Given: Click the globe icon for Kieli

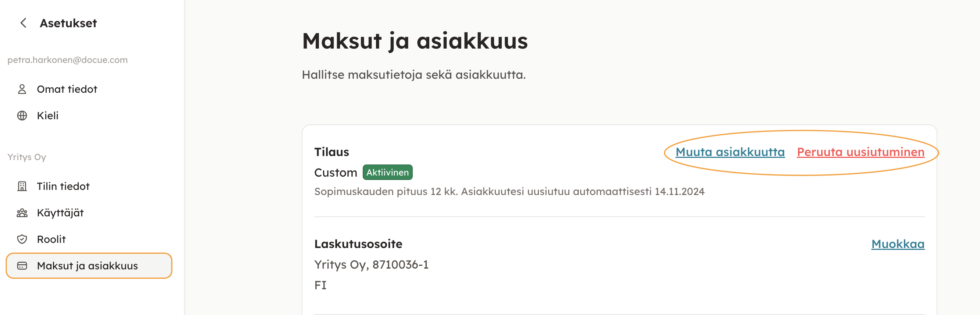Looking at the screenshot, I should [x=22, y=116].
